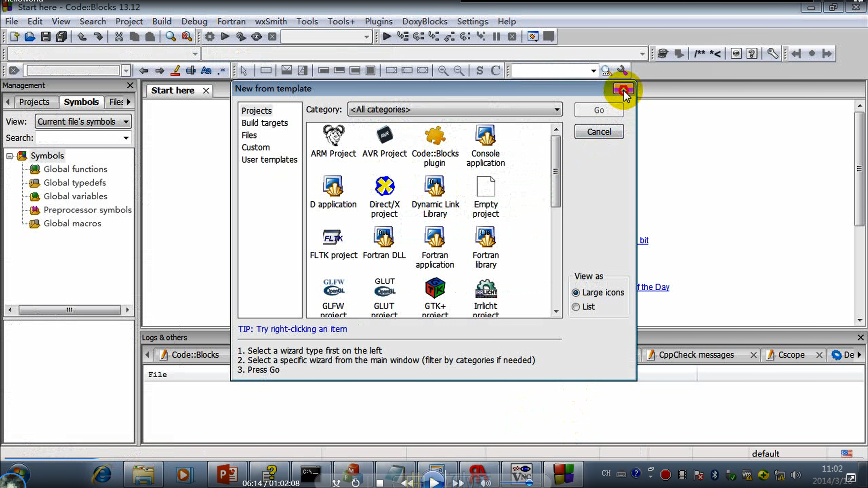
Task: Close the Start here tab
Action: tap(206, 91)
